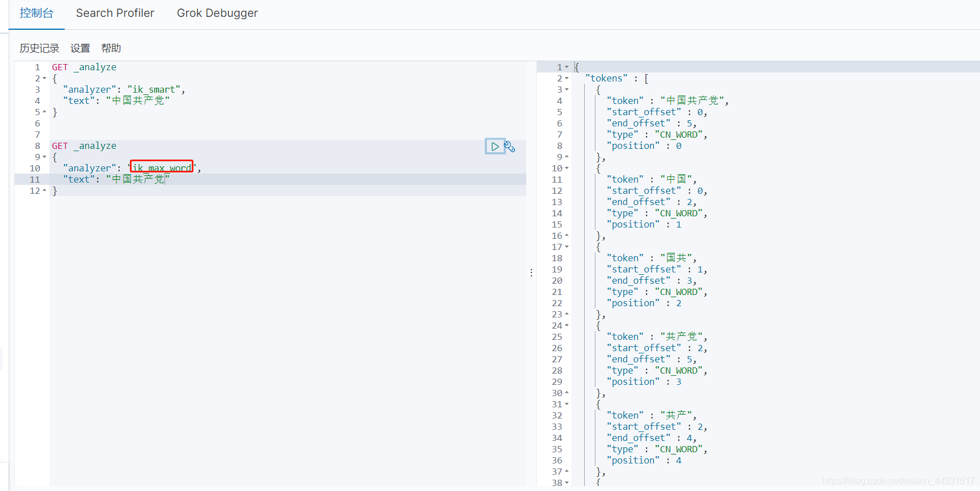Open 历史记录 history
This screenshot has width=980, height=491.
[39, 48]
